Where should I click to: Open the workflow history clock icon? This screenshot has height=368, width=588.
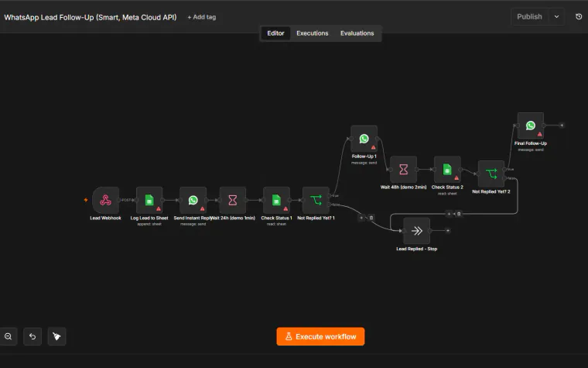point(579,16)
